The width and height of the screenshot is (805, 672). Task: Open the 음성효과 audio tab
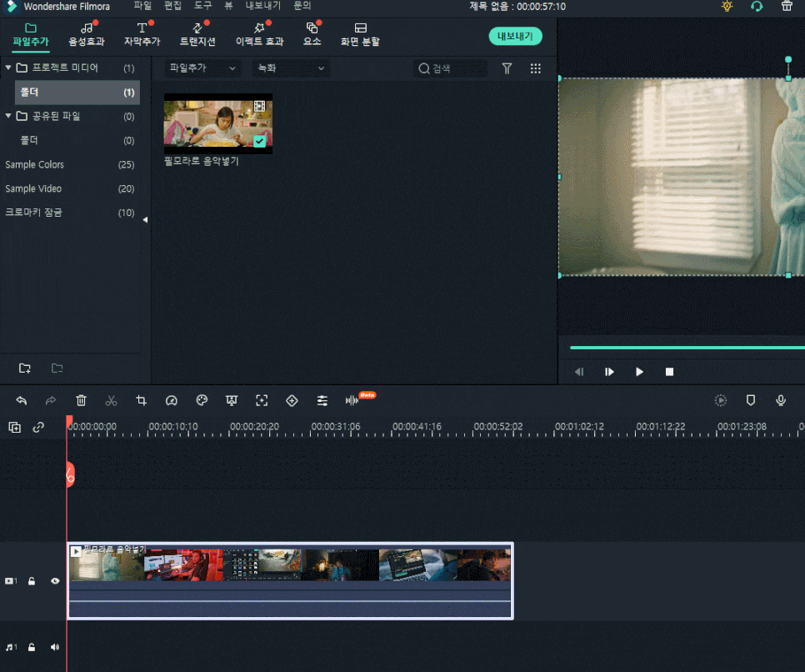pyautogui.click(x=87, y=34)
